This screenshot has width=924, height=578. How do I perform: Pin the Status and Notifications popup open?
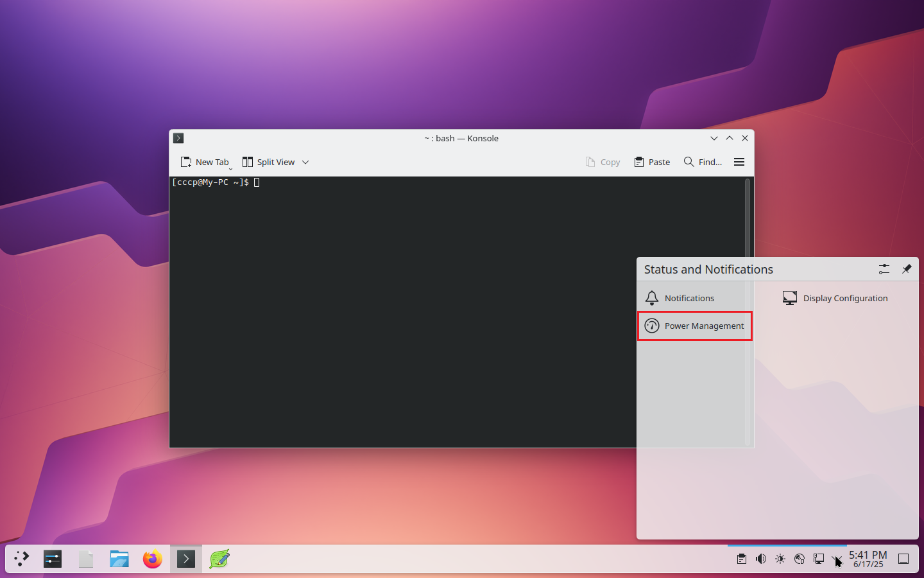[907, 269]
